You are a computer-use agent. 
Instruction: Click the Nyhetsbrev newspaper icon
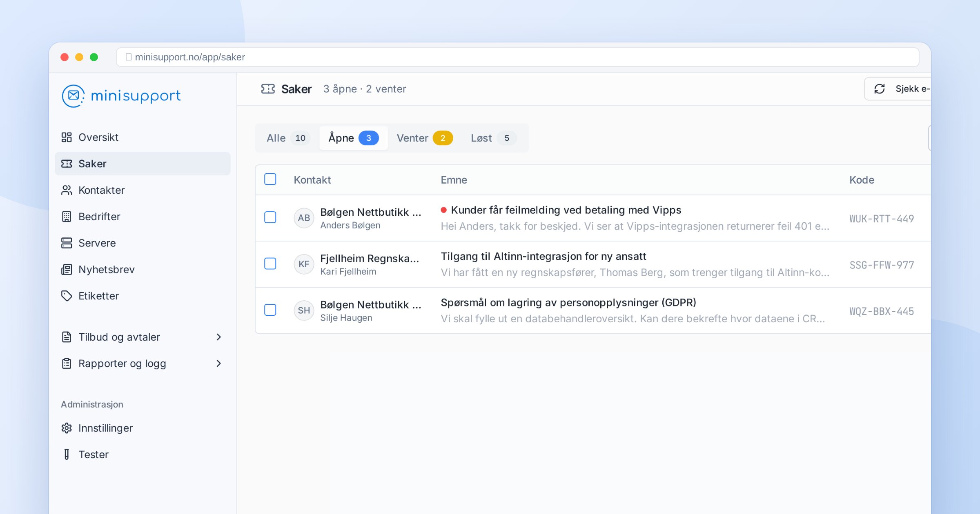pyautogui.click(x=67, y=270)
